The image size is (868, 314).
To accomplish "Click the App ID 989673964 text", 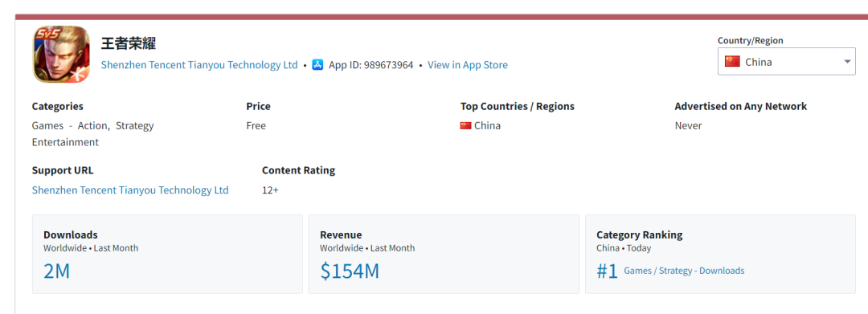I will tap(371, 65).
